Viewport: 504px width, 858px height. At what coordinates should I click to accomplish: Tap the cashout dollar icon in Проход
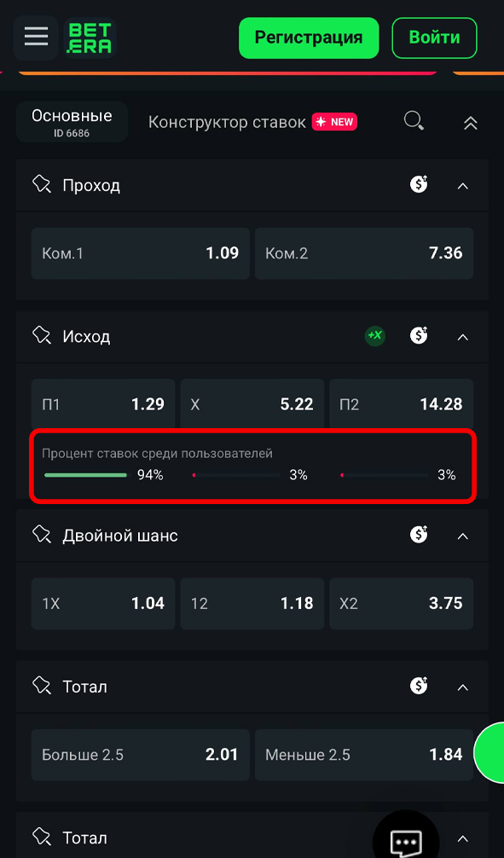[x=420, y=184]
